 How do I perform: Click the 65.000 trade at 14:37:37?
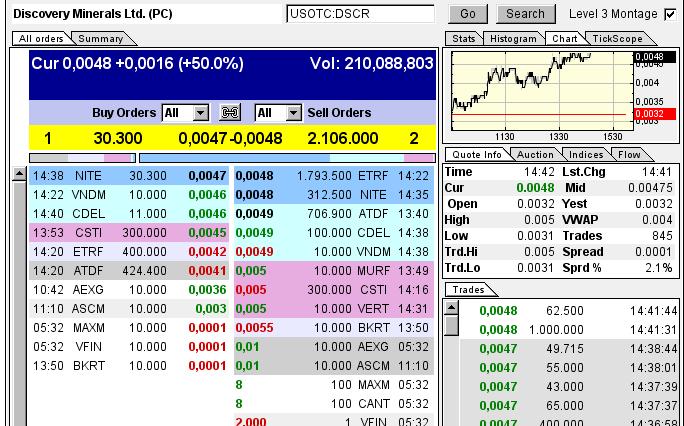click(569, 406)
